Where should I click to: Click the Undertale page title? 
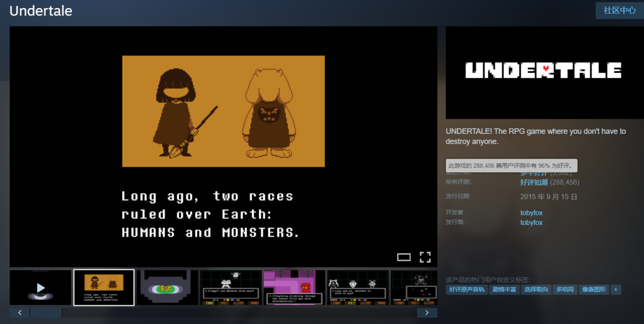(41, 11)
